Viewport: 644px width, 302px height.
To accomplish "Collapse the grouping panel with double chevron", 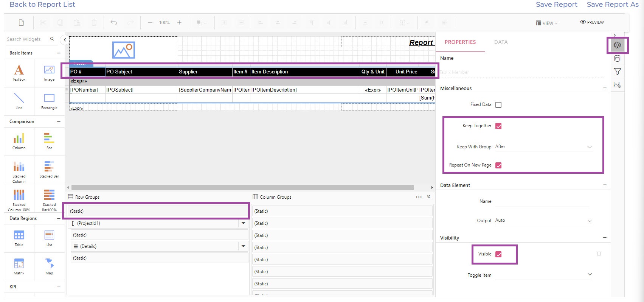I will tap(428, 197).
